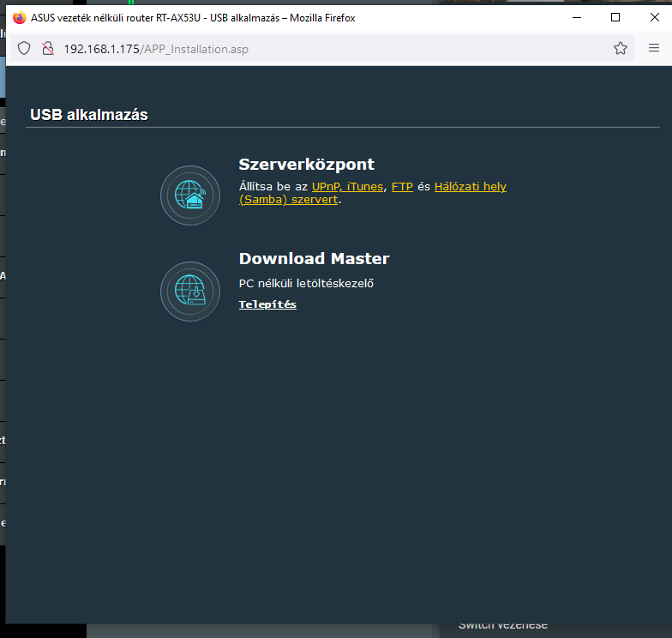The width and height of the screenshot is (672, 638).
Task: Close the Firefox window
Action: coord(655,17)
